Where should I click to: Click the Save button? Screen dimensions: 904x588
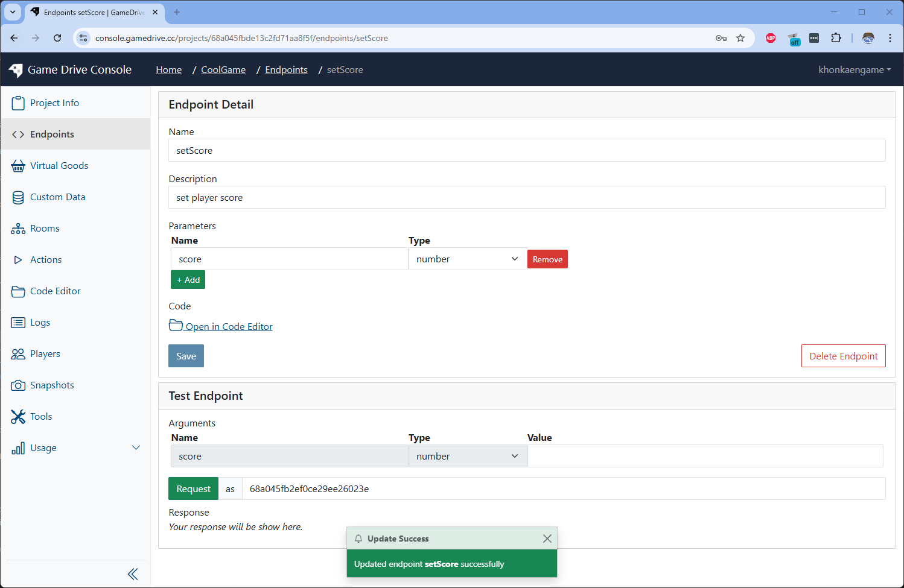[x=186, y=356]
